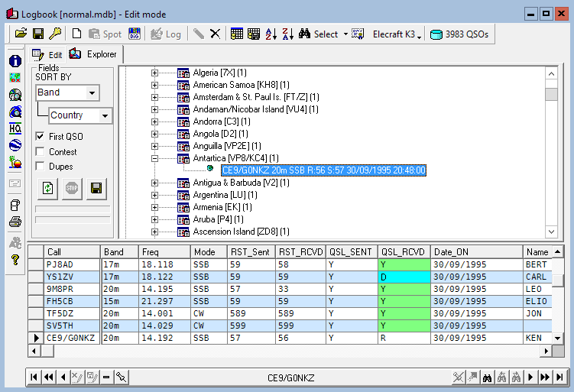Click the delete X toolbar icon

click(216, 34)
